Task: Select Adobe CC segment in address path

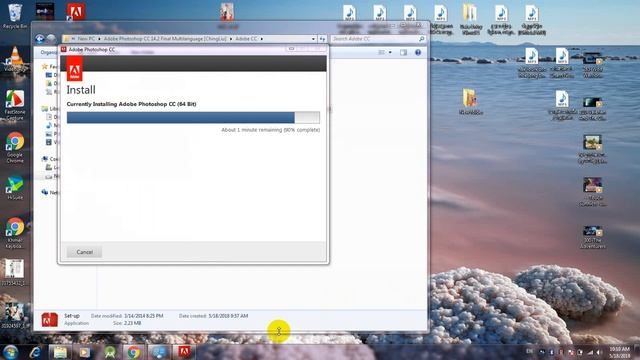Action: click(246, 39)
